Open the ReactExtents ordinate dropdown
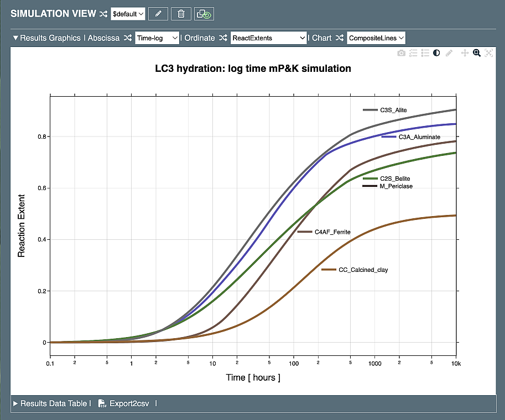 pos(268,38)
